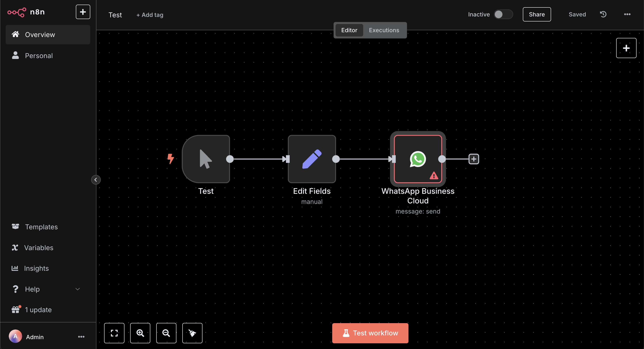This screenshot has height=349, width=644.
Task: Click the Variables icon in sidebar
Action: [x=15, y=248]
